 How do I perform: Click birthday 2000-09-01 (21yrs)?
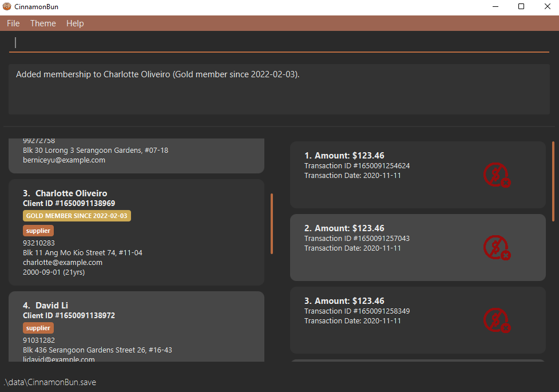(x=54, y=272)
